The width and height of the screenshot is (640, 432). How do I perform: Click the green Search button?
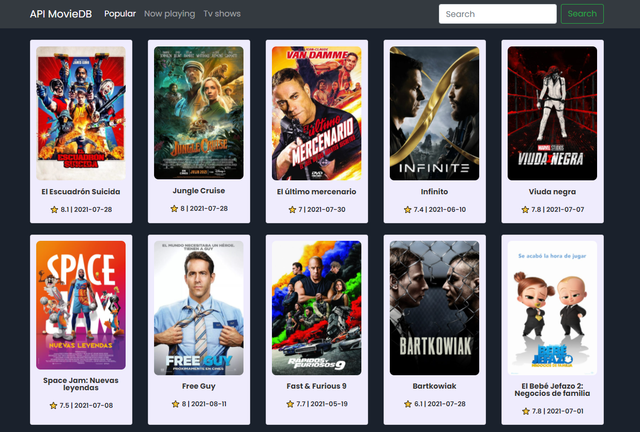(582, 14)
